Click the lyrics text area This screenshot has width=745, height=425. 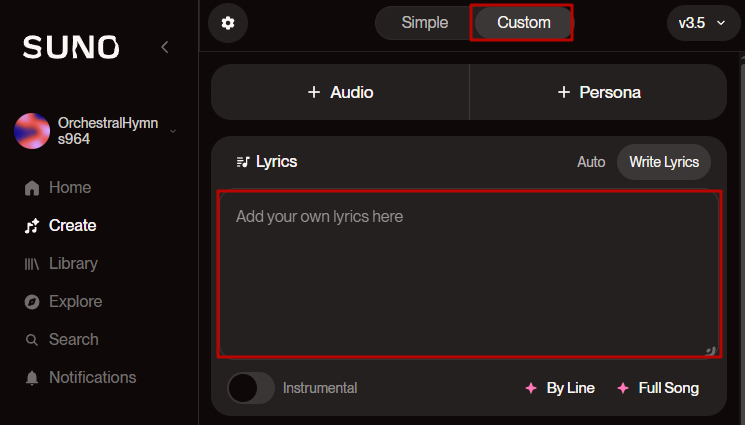[x=469, y=274]
